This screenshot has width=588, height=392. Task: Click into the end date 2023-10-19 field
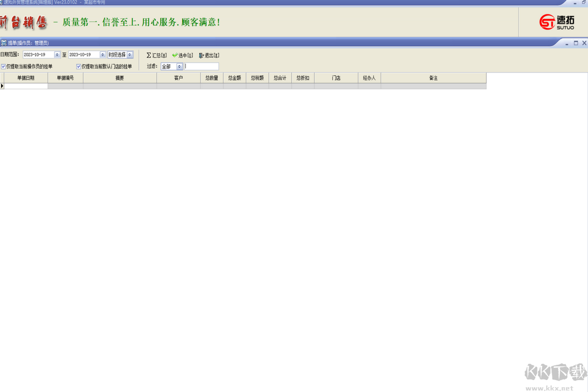(x=84, y=55)
